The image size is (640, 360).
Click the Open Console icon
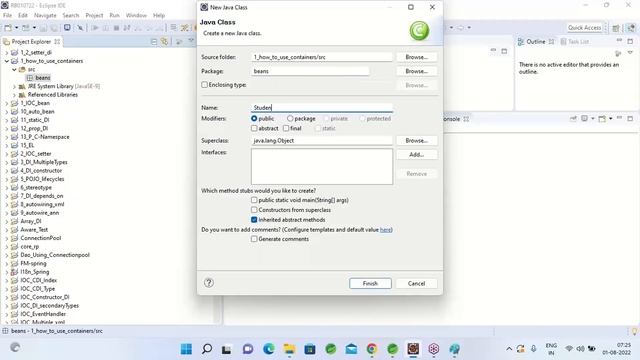pyautogui.click(x=602, y=119)
